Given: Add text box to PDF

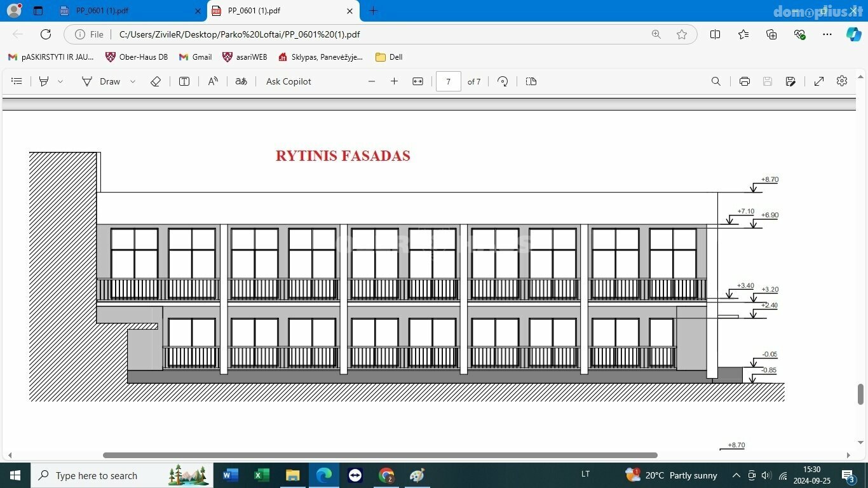Looking at the screenshot, I should [x=184, y=81].
